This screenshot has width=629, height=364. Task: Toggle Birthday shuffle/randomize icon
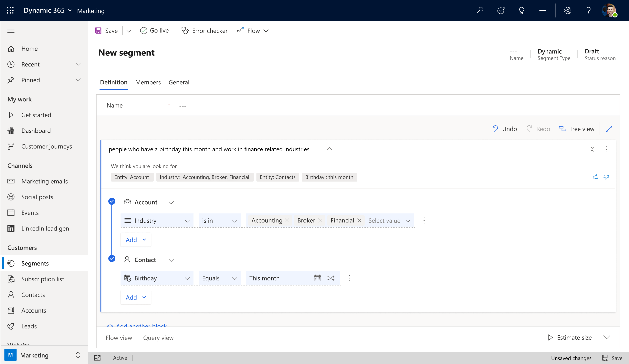coord(331,278)
